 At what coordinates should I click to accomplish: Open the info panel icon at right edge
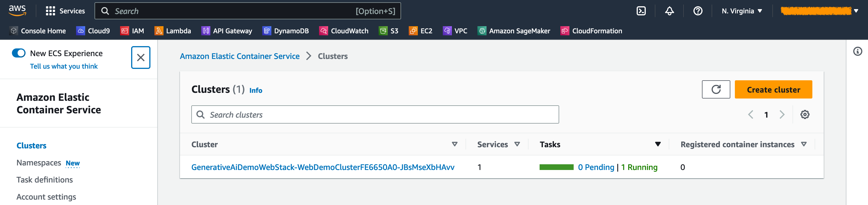pos(857,51)
